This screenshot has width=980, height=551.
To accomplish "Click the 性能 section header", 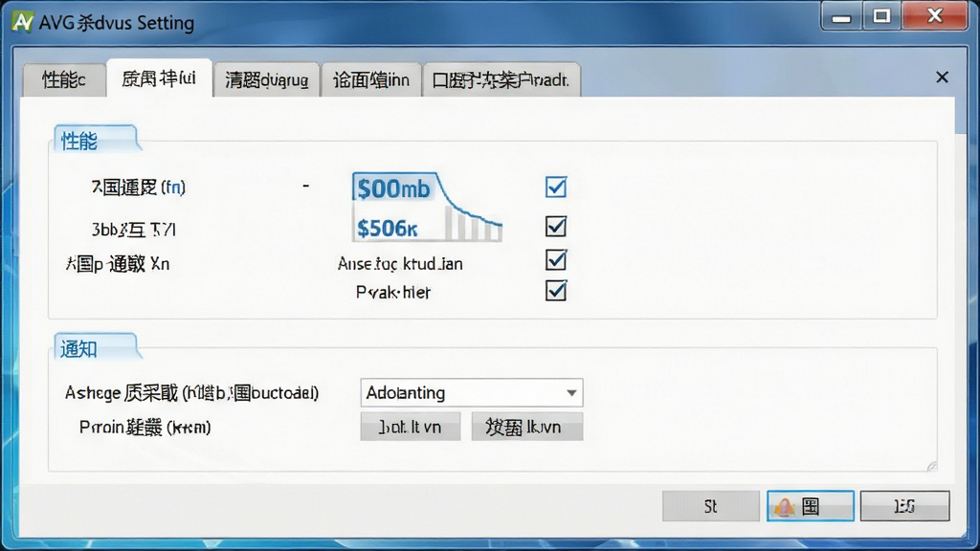I will click(x=79, y=142).
